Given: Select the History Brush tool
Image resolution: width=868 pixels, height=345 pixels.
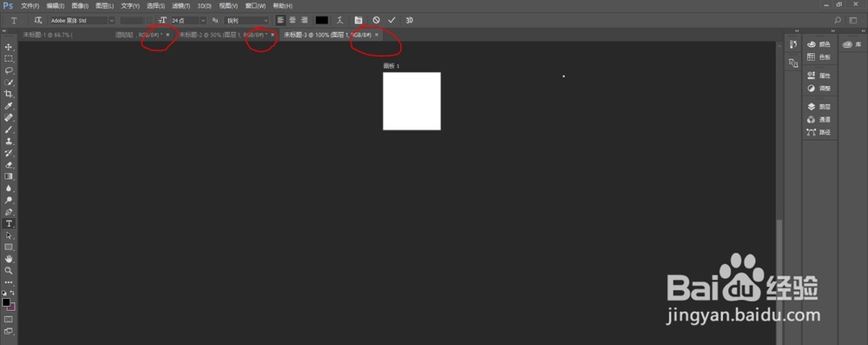Looking at the screenshot, I should pos(9,153).
